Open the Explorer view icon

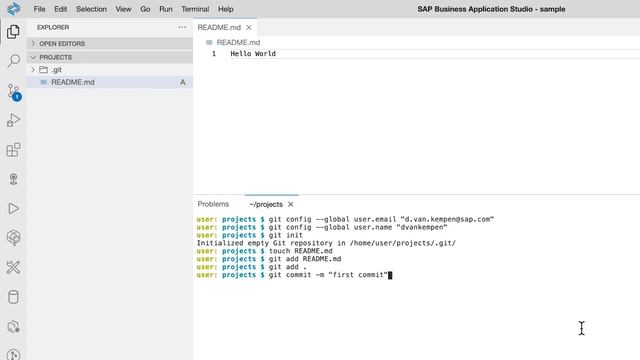point(13,31)
